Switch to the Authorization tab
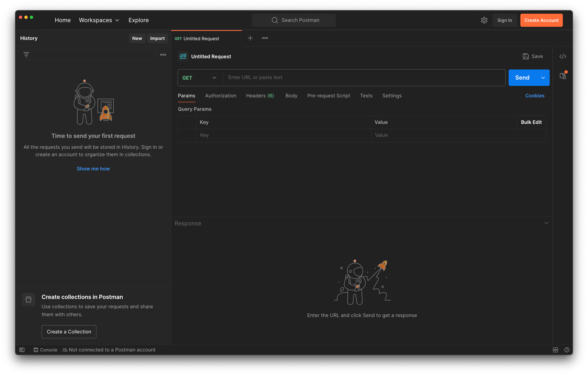 click(x=221, y=96)
